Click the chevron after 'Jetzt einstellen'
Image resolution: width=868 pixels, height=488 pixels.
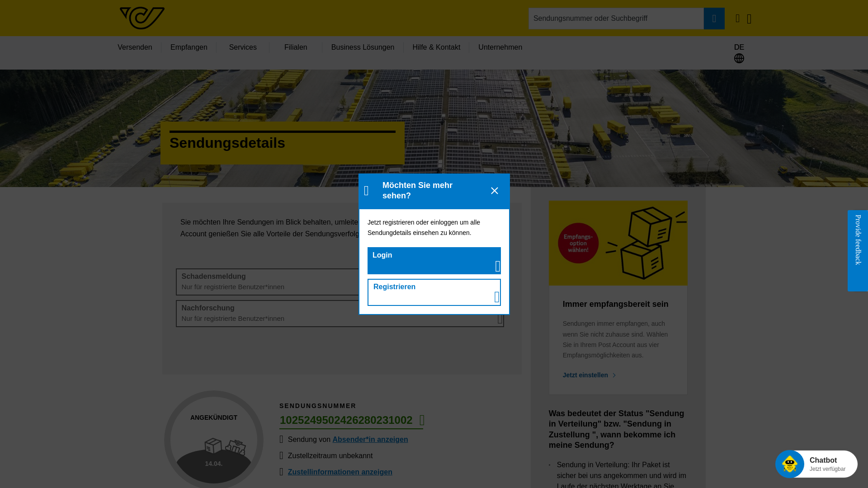click(x=614, y=375)
